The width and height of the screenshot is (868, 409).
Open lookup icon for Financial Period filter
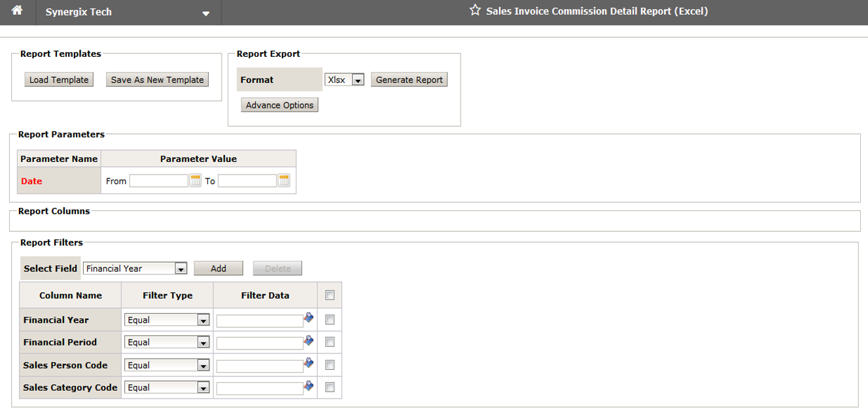(x=309, y=341)
